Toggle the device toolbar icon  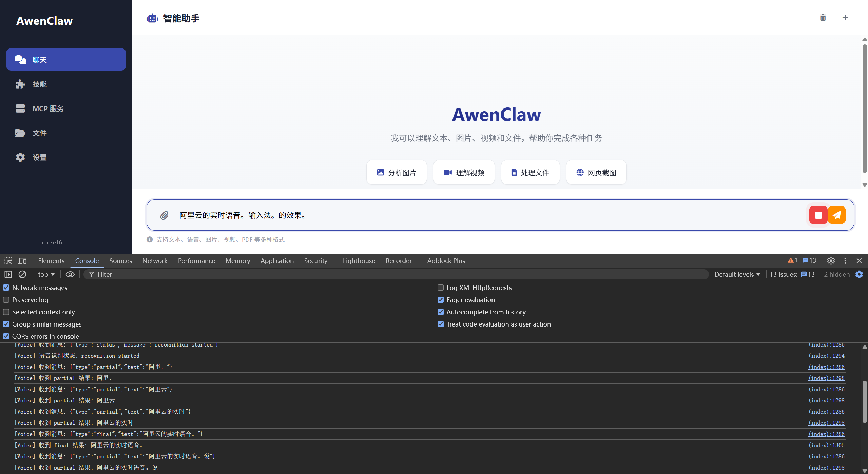click(22, 261)
